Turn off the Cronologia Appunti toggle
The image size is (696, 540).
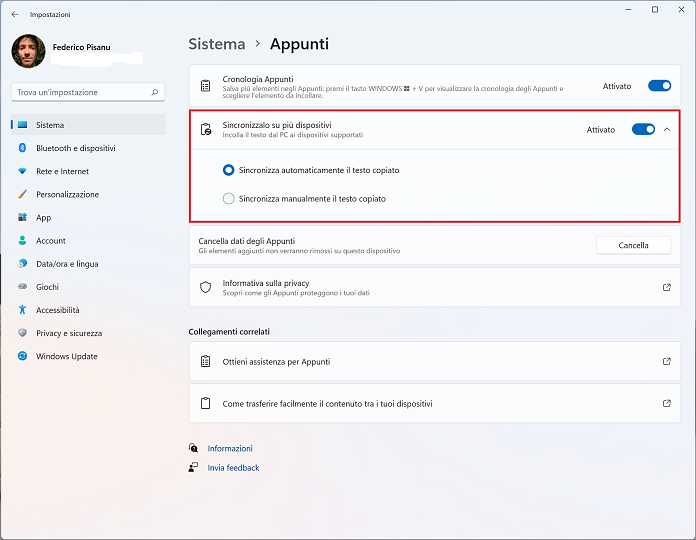(659, 86)
